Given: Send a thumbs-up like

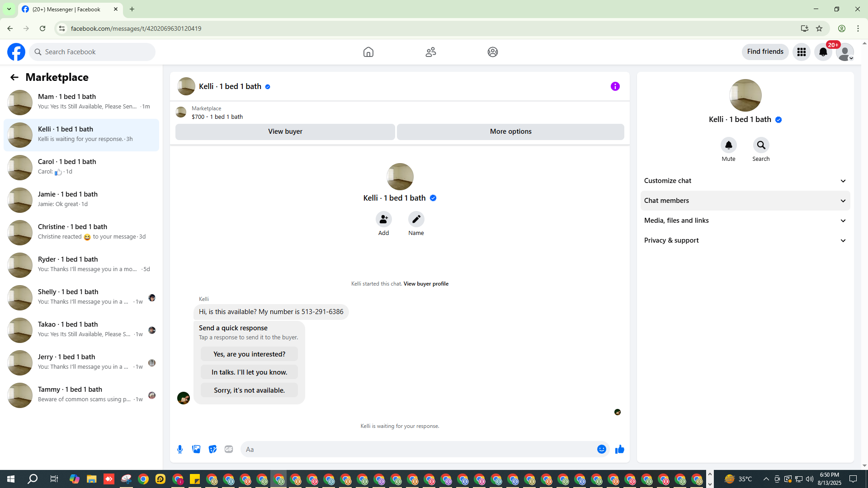Looking at the screenshot, I should (619, 449).
